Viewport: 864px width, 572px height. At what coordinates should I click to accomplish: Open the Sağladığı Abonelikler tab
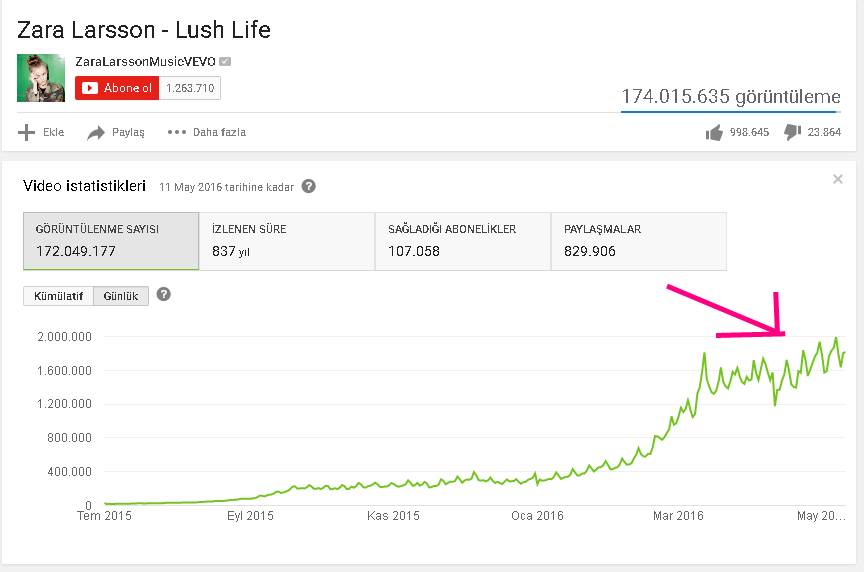click(463, 241)
